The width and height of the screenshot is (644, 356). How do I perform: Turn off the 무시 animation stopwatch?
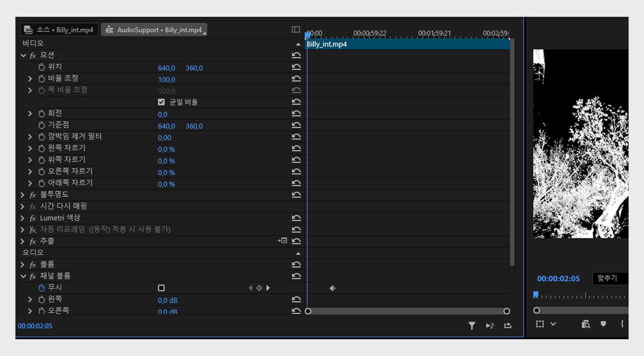pyautogui.click(x=42, y=288)
